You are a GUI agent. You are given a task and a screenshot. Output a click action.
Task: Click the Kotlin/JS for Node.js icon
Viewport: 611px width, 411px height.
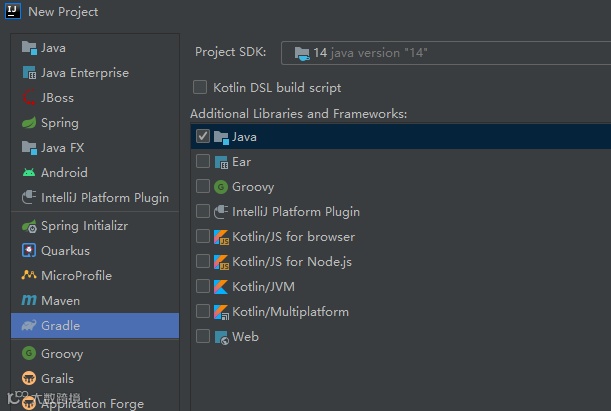(221, 262)
